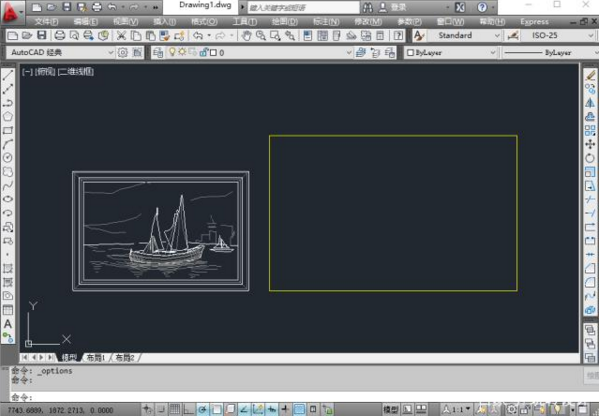
Task: Click Zoom Window magnifier icon
Action: tap(275, 36)
